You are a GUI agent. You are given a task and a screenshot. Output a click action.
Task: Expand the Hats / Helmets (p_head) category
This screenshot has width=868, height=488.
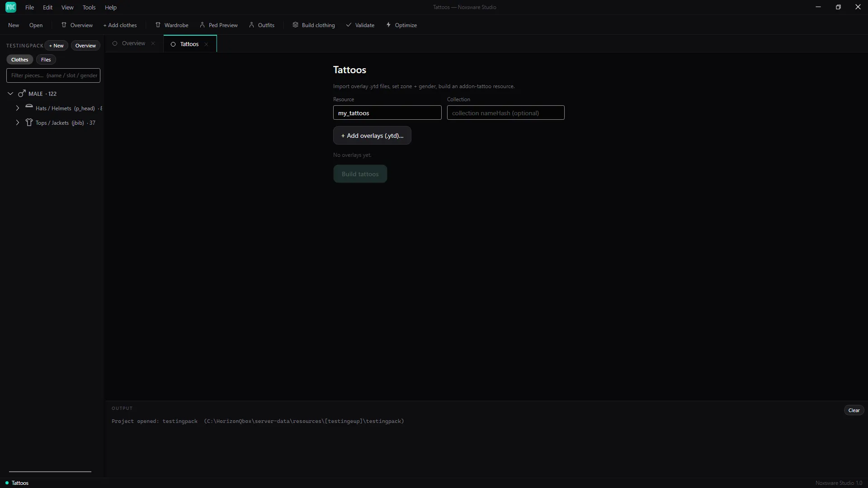click(x=18, y=108)
